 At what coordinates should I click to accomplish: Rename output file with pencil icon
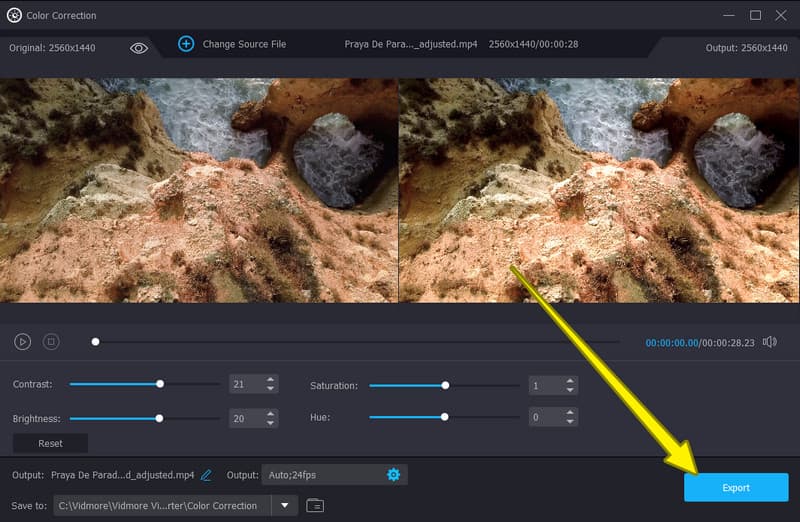point(206,475)
